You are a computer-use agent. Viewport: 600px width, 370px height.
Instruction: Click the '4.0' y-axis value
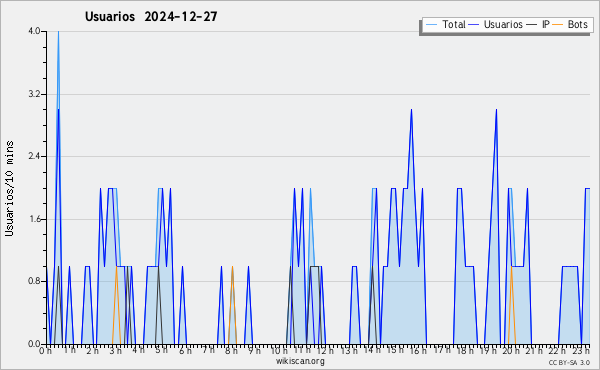pos(34,31)
